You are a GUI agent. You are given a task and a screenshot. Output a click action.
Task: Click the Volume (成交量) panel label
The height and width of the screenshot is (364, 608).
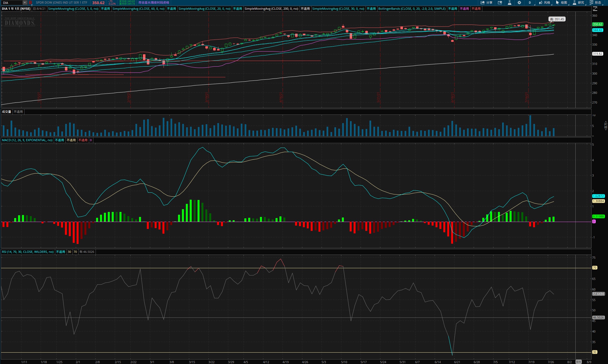[6, 112]
